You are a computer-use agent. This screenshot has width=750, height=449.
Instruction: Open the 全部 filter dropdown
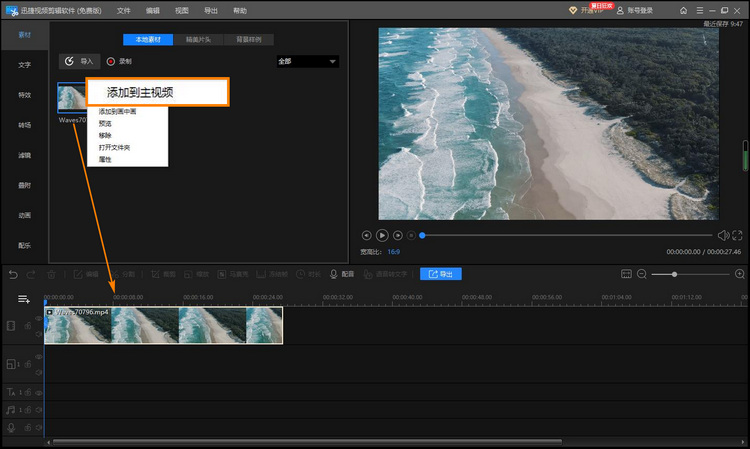pos(308,61)
